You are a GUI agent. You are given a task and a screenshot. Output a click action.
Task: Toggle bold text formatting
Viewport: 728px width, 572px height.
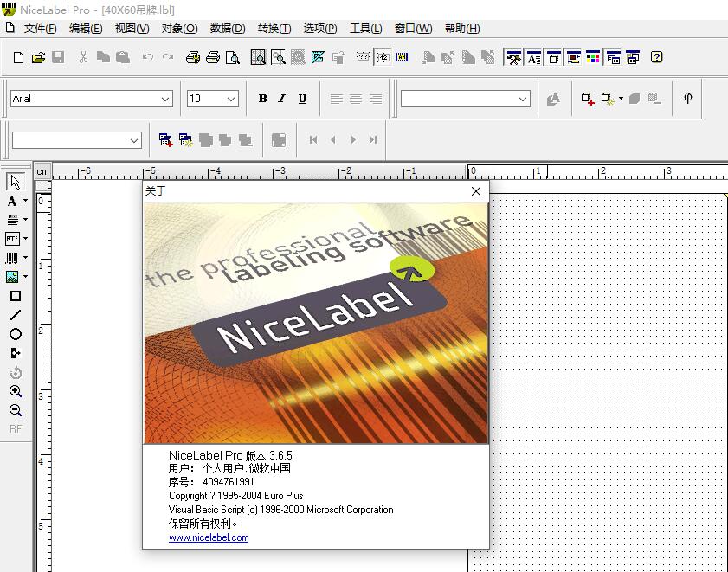262,98
